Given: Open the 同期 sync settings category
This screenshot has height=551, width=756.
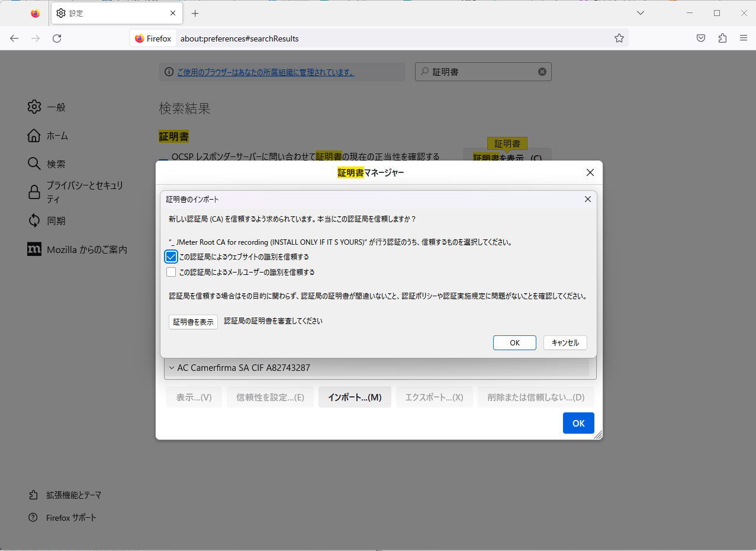Looking at the screenshot, I should [47, 221].
